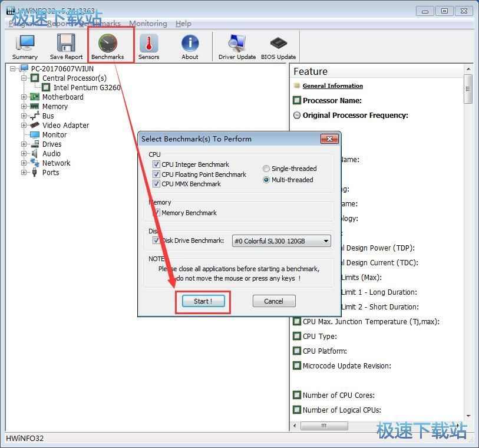Cancel the benchmark selection dialog

coord(274,301)
